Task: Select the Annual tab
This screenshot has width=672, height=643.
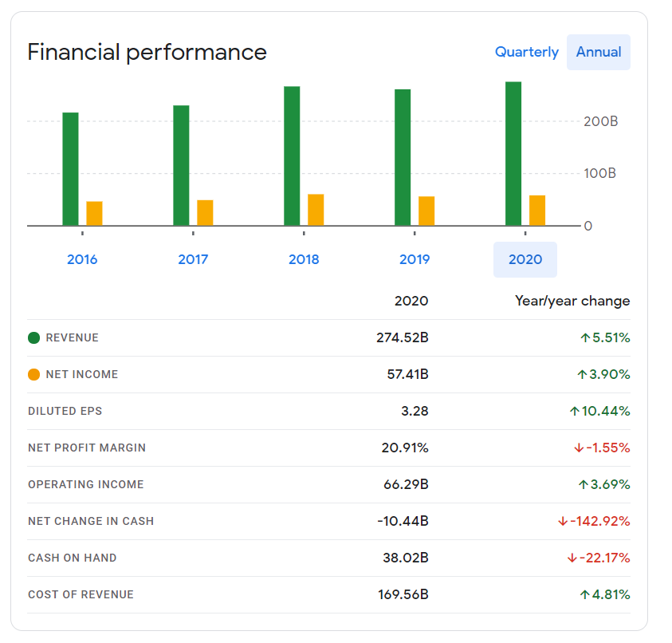Action: (x=599, y=52)
